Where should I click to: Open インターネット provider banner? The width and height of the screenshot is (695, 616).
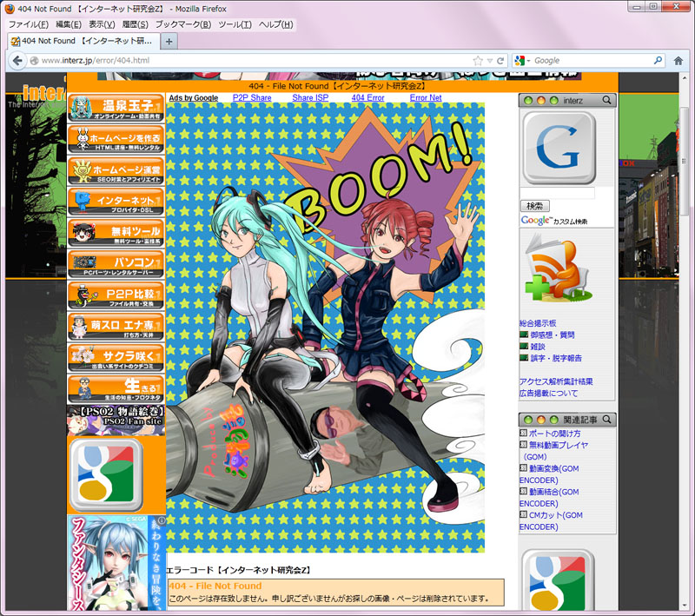(x=116, y=202)
